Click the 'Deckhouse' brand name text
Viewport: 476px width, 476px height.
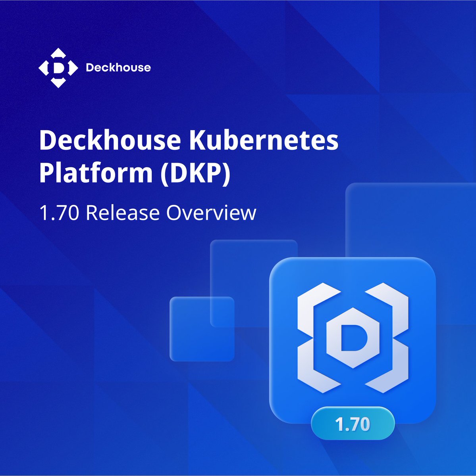[x=118, y=68]
